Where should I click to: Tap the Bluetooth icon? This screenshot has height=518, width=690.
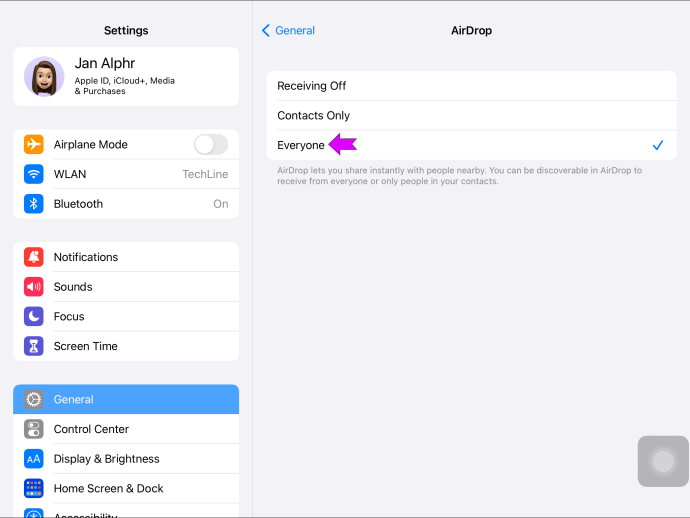pyautogui.click(x=34, y=204)
